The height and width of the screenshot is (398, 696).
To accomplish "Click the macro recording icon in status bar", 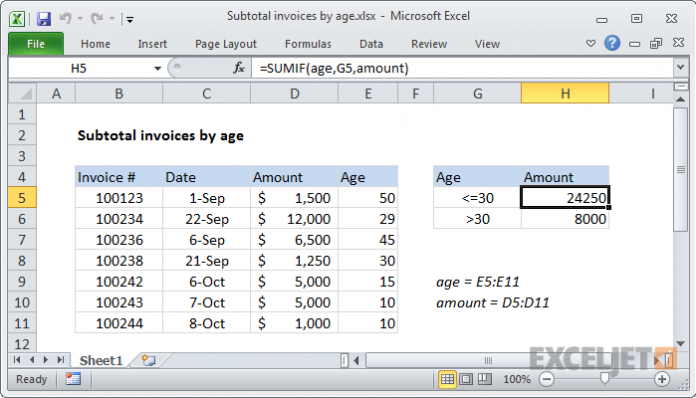I will (73, 379).
